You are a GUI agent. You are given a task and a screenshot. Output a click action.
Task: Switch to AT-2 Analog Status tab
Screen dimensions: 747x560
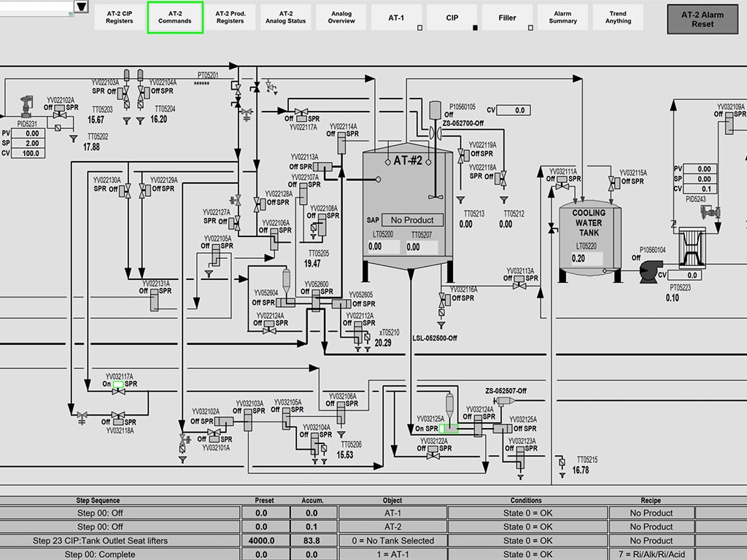[x=286, y=17]
